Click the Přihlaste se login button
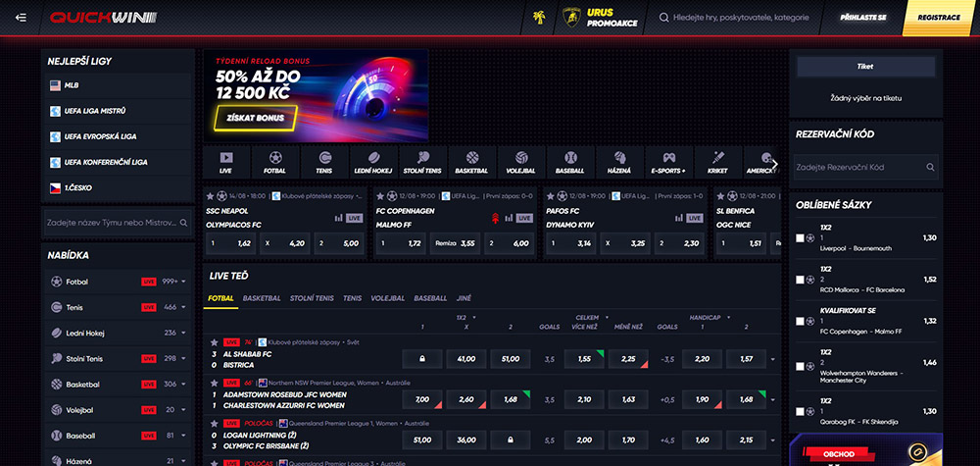 point(862,18)
